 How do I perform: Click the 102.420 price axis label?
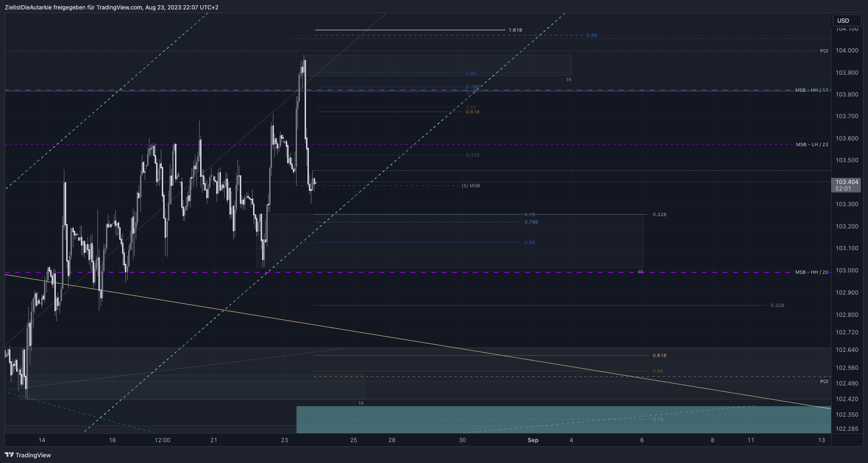847,399
